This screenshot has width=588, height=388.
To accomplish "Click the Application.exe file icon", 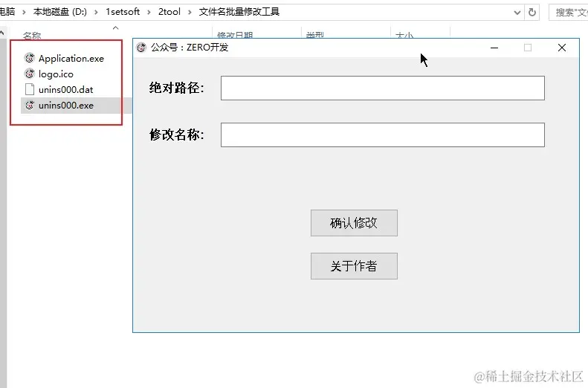I will [x=30, y=58].
